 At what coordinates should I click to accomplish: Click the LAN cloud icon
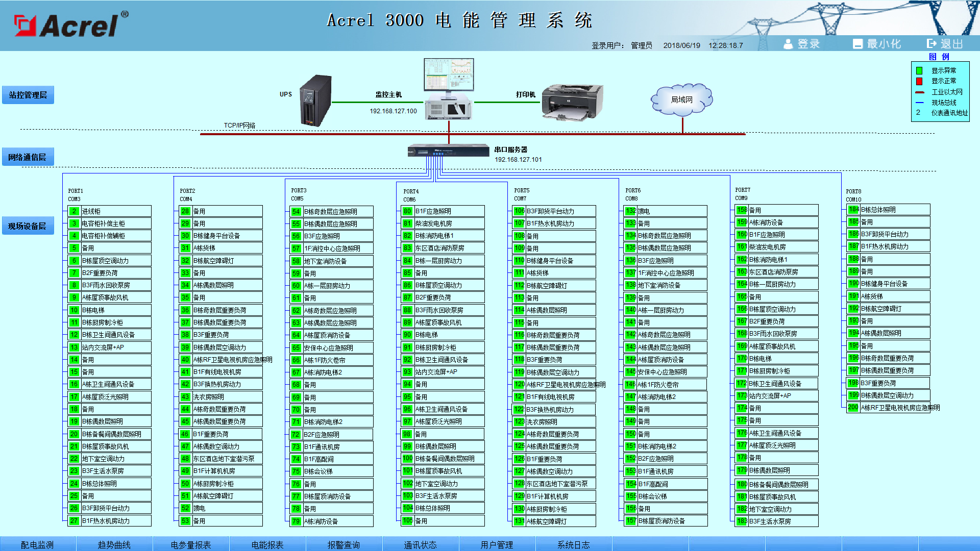[x=681, y=99]
